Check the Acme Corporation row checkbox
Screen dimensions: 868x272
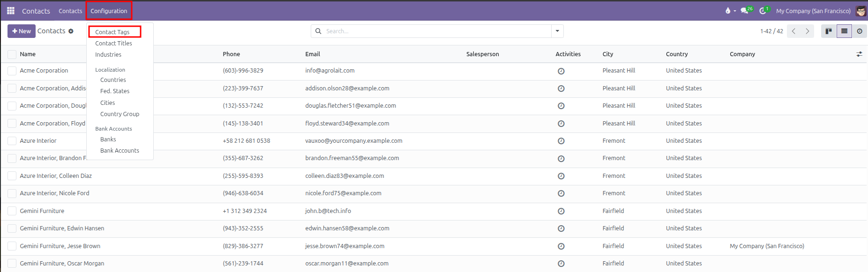point(12,71)
